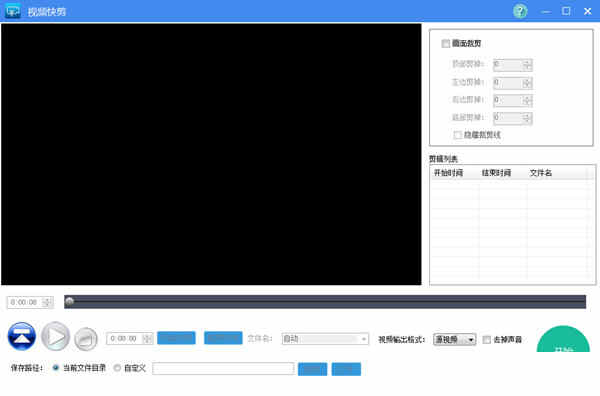This screenshot has height=396, width=600.
Task: Expand the 文件名 combo box showing 自动
Action: [x=325, y=339]
